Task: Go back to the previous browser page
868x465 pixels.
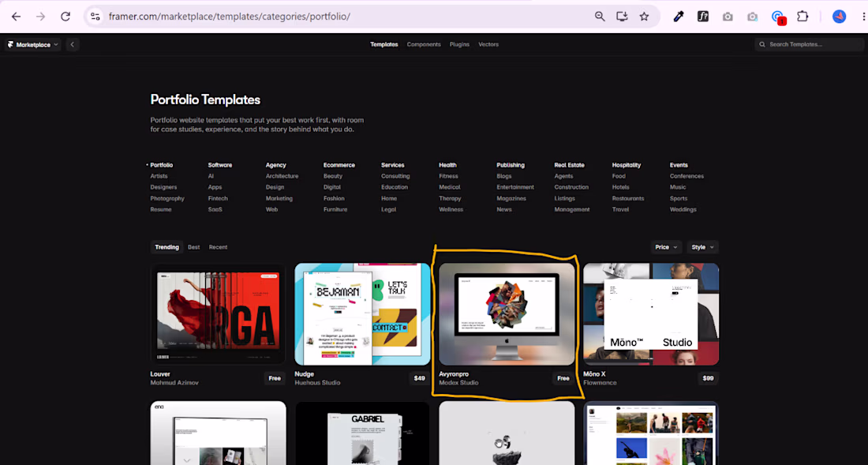Action: 16,17
